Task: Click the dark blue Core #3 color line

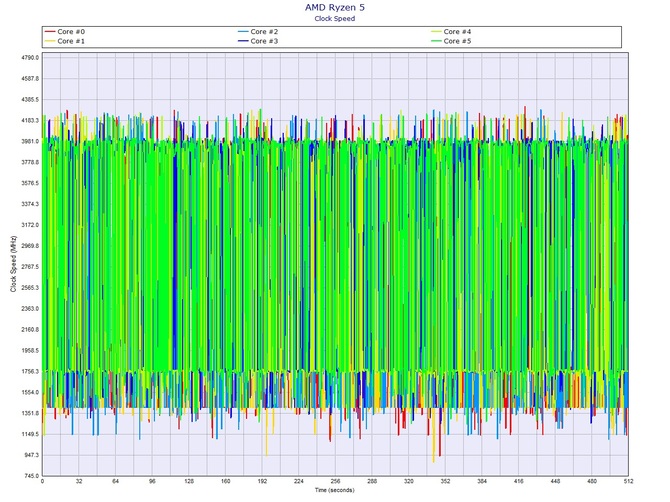Action: pyautogui.click(x=243, y=41)
